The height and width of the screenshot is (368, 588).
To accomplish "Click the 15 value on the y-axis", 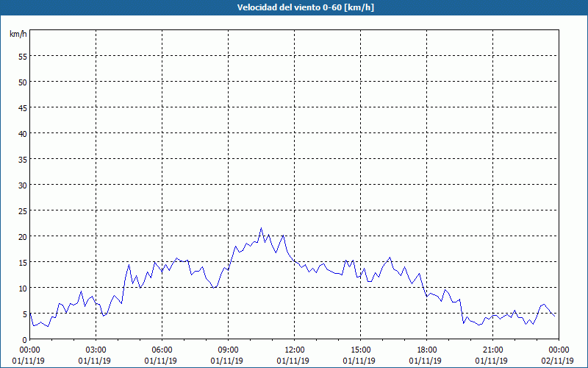I will 23,262.
